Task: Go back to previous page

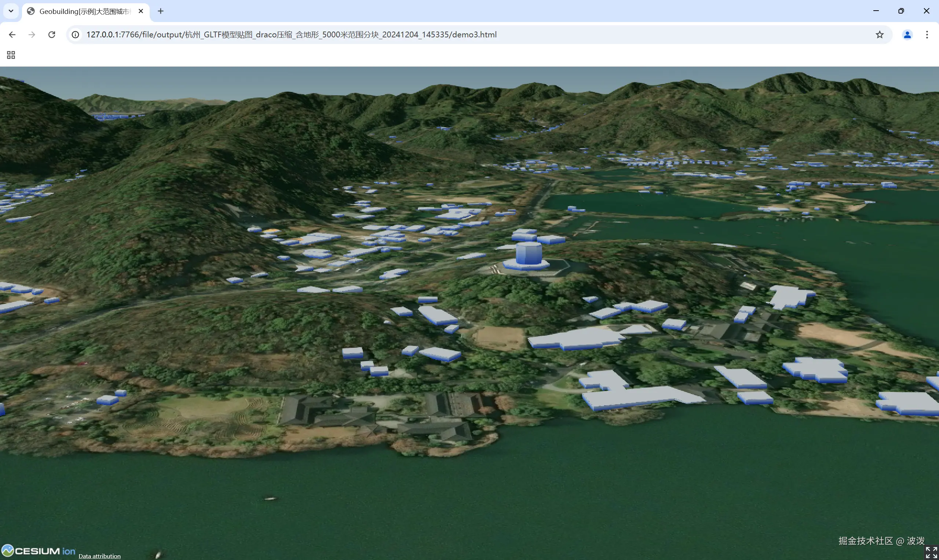Action: click(12, 35)
